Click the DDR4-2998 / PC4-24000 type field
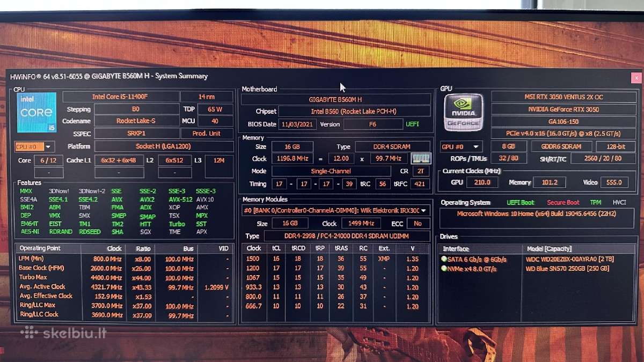 click(x=347, y=236)
